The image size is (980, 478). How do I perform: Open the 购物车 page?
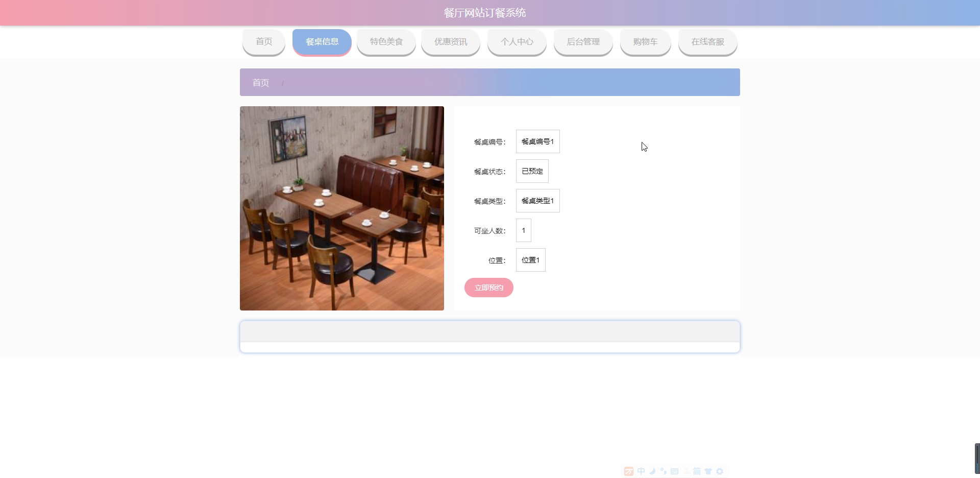tap(646, 42)
